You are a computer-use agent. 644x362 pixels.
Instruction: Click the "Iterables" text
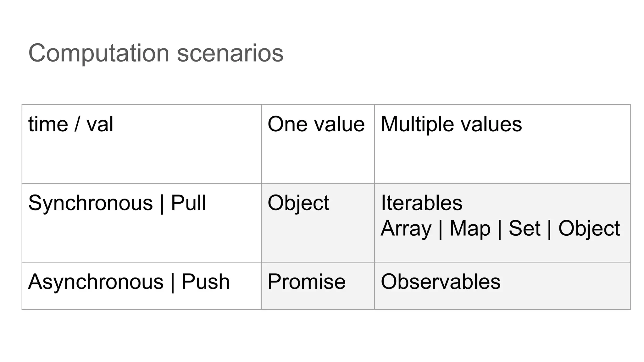click(421, 203)
